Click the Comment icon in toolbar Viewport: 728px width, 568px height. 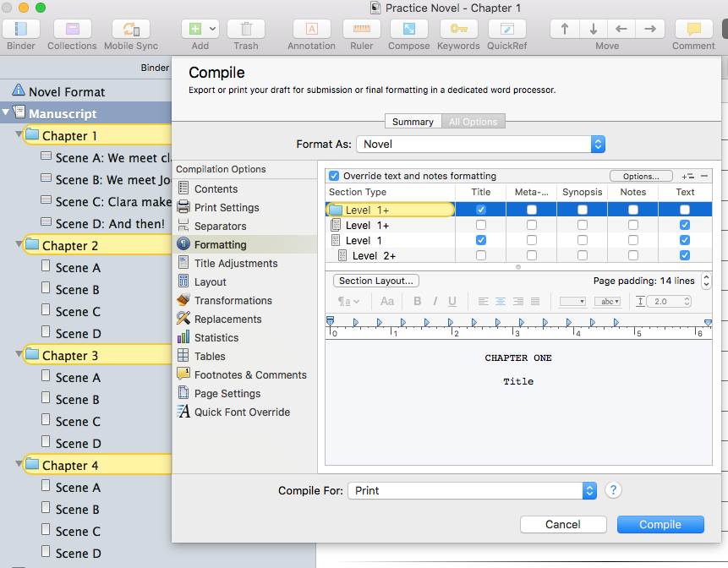click(x=693, y=29)
